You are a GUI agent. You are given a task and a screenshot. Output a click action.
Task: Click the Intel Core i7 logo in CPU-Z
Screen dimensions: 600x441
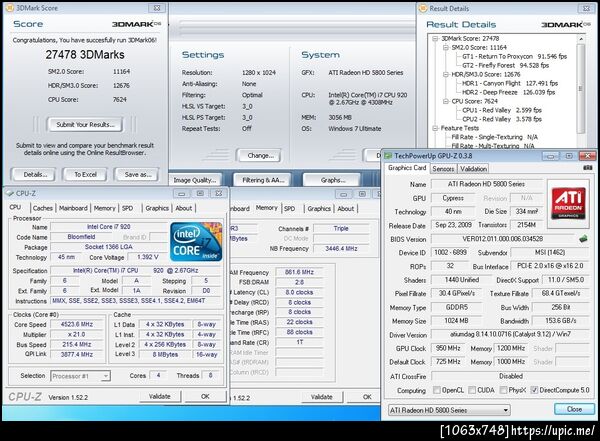(196, 242)
